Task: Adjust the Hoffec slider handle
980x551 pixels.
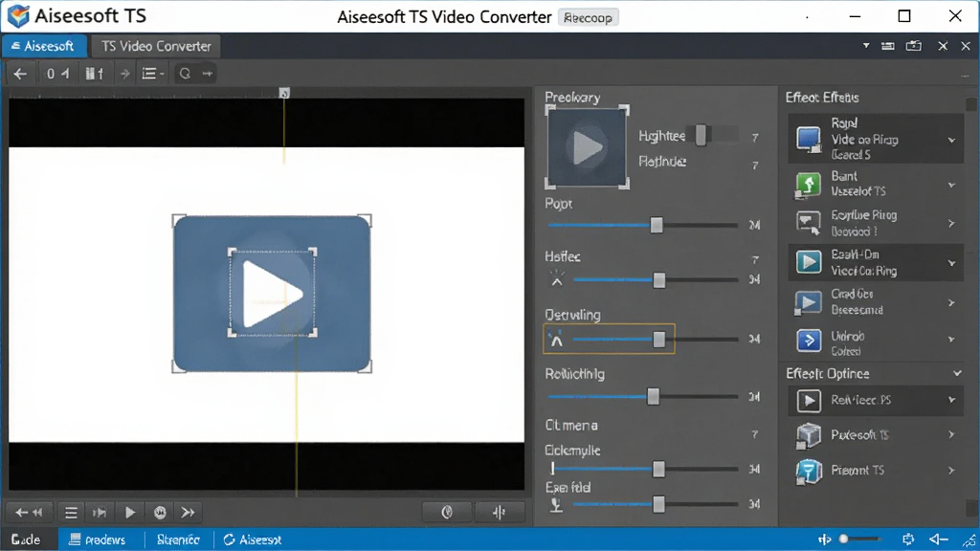Action: 658,280
